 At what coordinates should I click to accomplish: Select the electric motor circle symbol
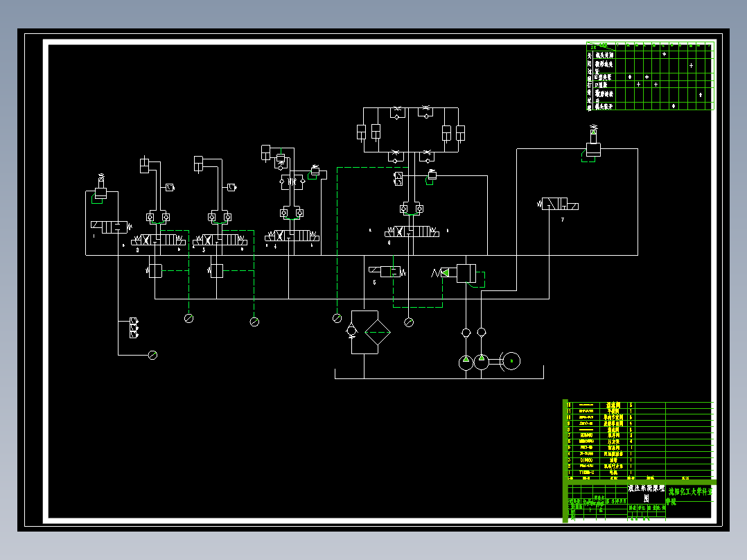click(x=511, y=361)
